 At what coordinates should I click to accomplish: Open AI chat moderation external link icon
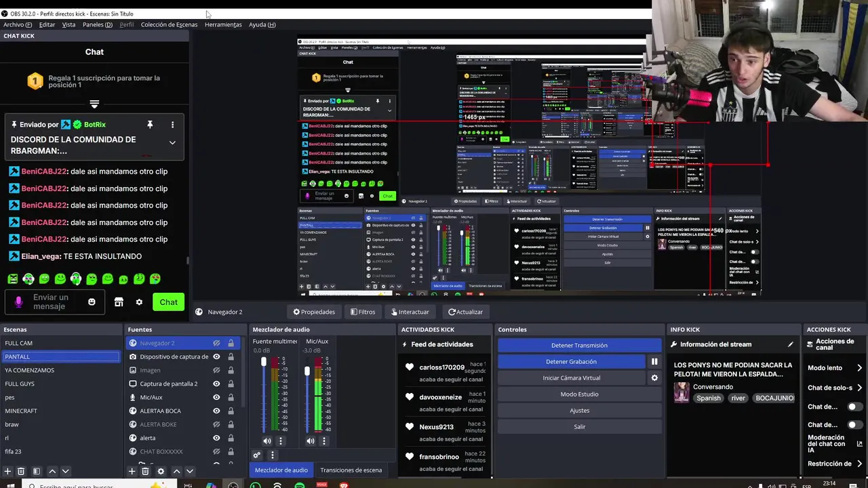coord(860,445)
